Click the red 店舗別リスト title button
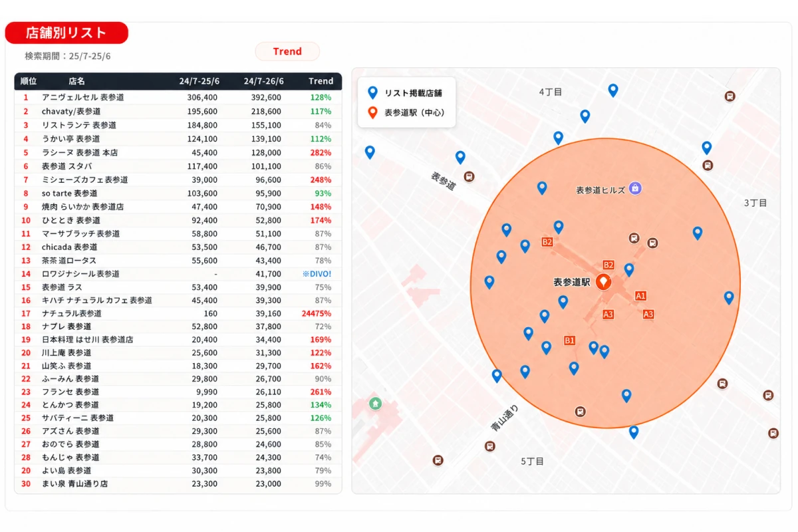Viewport: 798px width, 532px height. (x=66, y=33)
